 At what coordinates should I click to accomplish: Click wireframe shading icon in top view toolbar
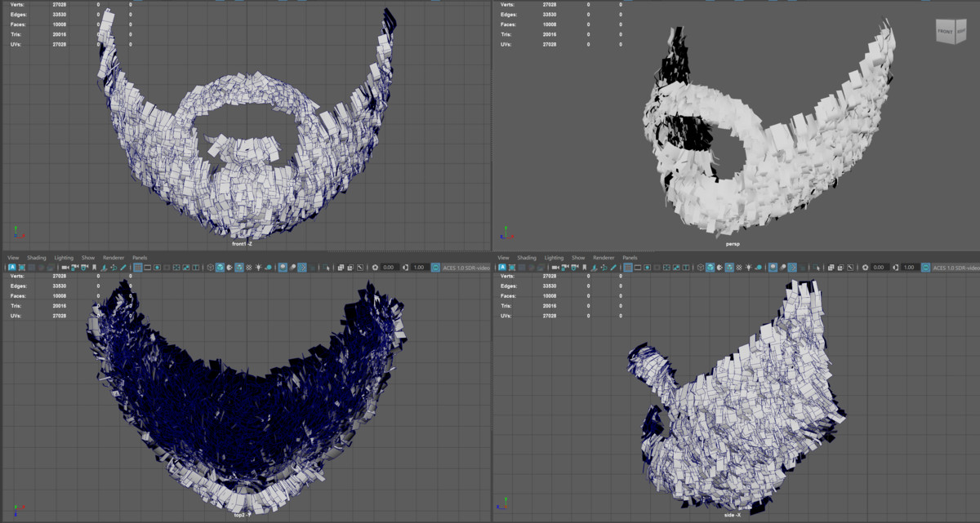[x=210, y=268]
